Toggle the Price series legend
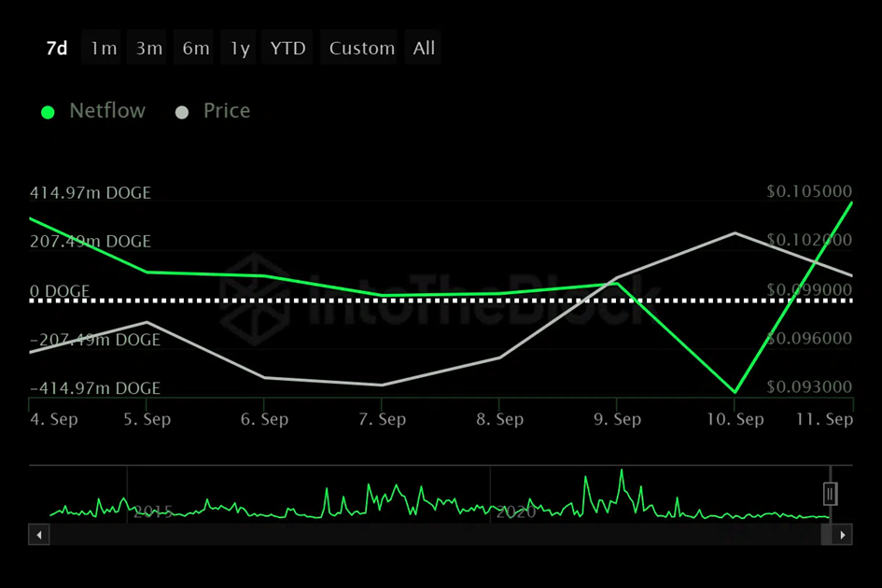 pos(213,111)
